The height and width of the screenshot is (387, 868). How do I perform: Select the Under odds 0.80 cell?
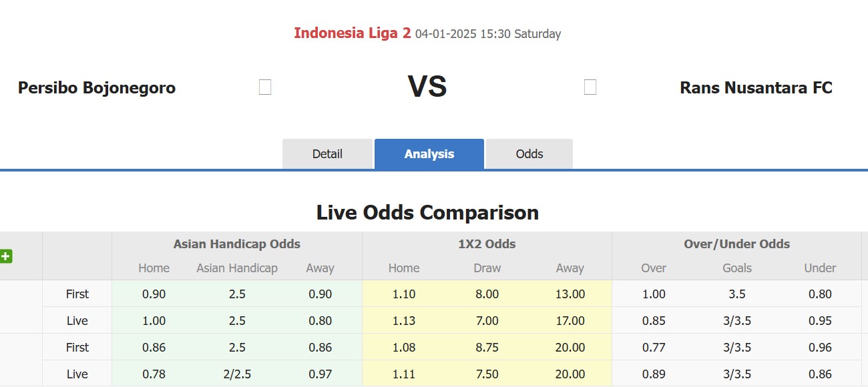point(821,294)
